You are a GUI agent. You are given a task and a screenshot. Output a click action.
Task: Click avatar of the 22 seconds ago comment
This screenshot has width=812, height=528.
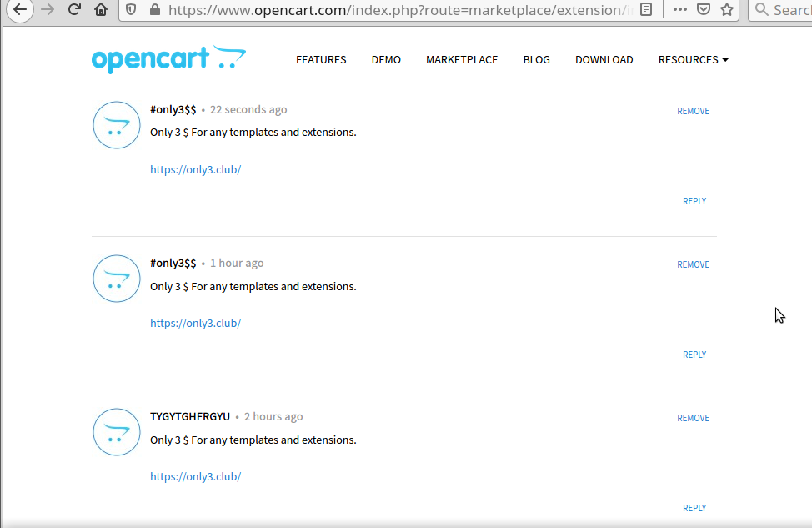pyautogui.click(x=117, y=125)
